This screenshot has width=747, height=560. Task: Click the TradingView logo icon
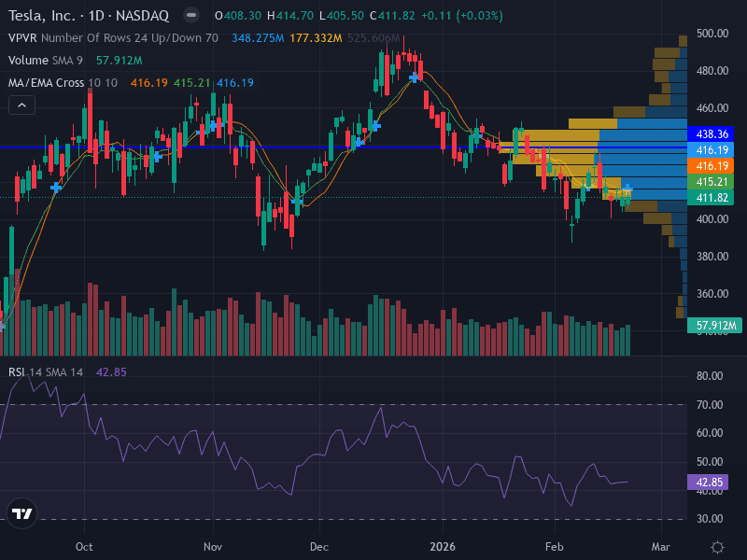(21, 513)
